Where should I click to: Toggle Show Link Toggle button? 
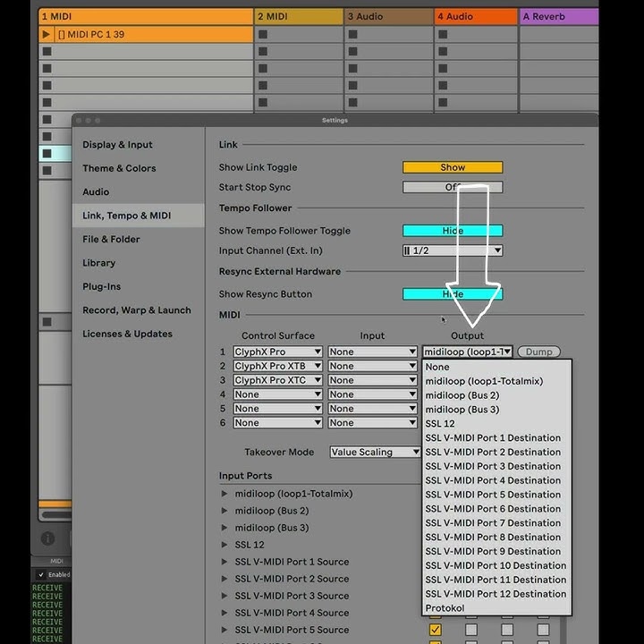point(453,167)
